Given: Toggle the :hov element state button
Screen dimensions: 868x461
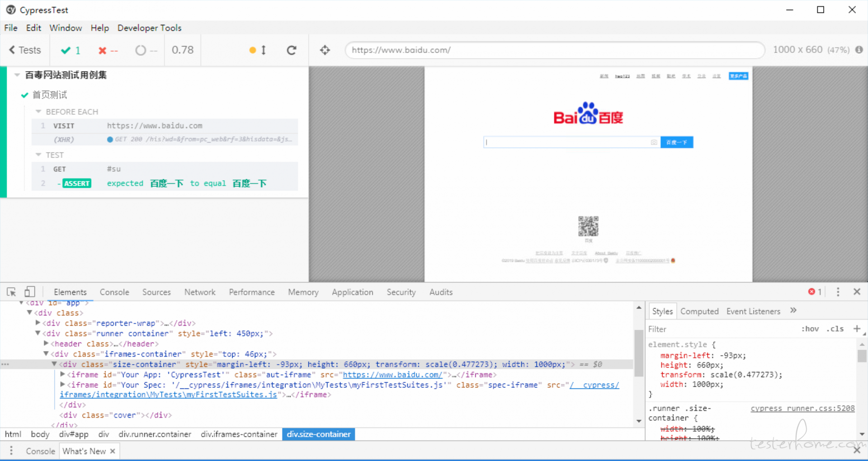Looking at the screenshot, I should coord(810,329).
